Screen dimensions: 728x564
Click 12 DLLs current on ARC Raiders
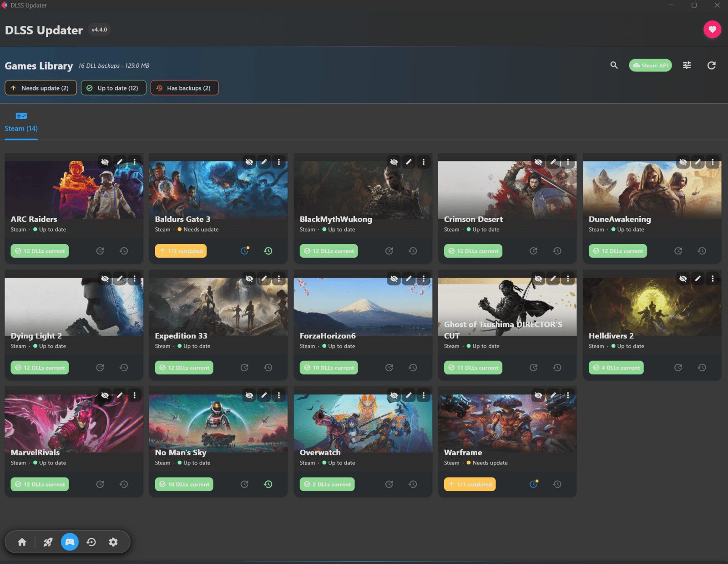click(x=40, y=251)
